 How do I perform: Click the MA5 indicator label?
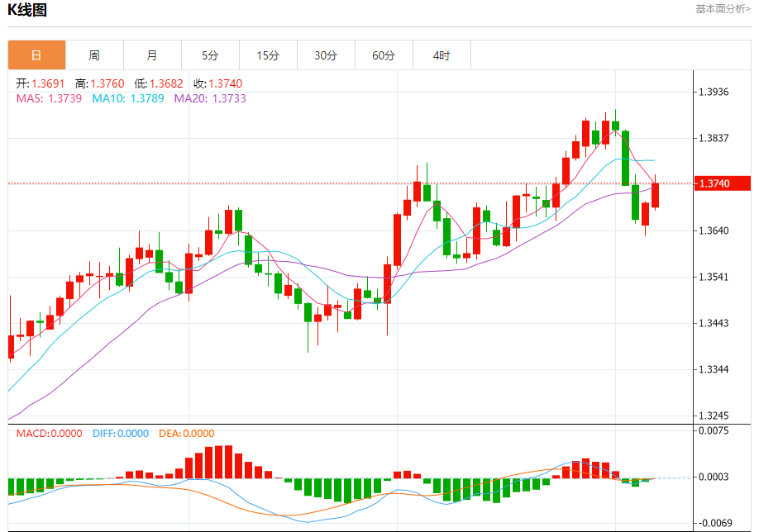point(49,98)
